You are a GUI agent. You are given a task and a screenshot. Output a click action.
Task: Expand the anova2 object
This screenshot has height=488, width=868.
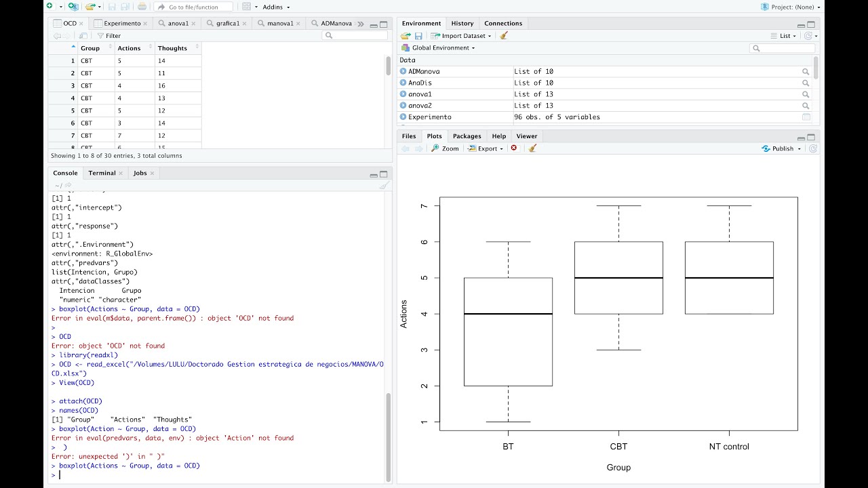click(x=403, y=106)
